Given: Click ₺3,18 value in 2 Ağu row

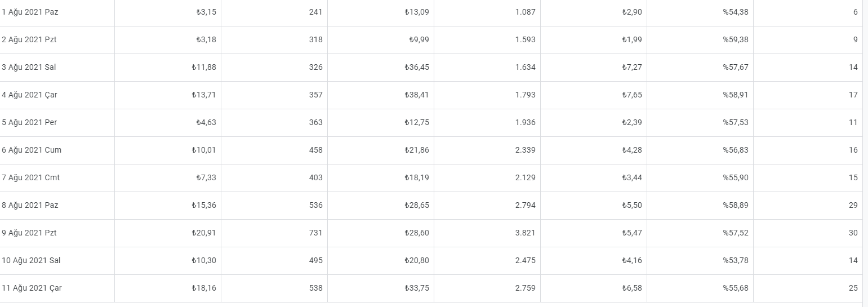Looking at the screenshot, I should click(206, 39).
